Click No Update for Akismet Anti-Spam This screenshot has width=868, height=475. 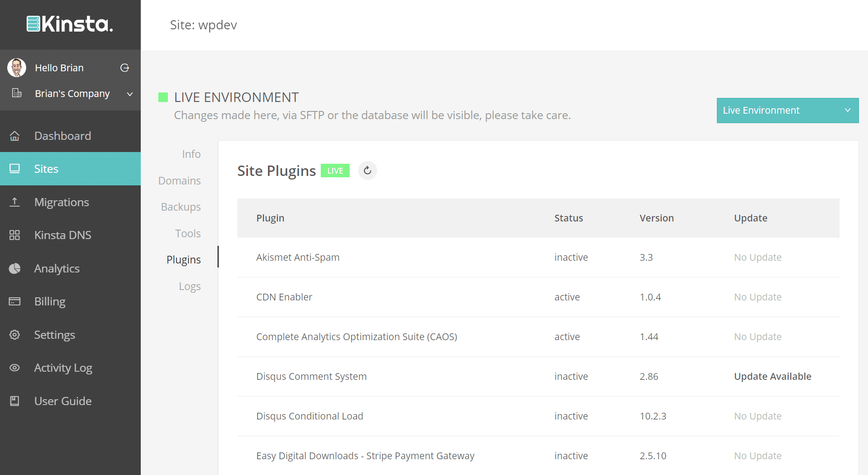[x=757, y=257]
